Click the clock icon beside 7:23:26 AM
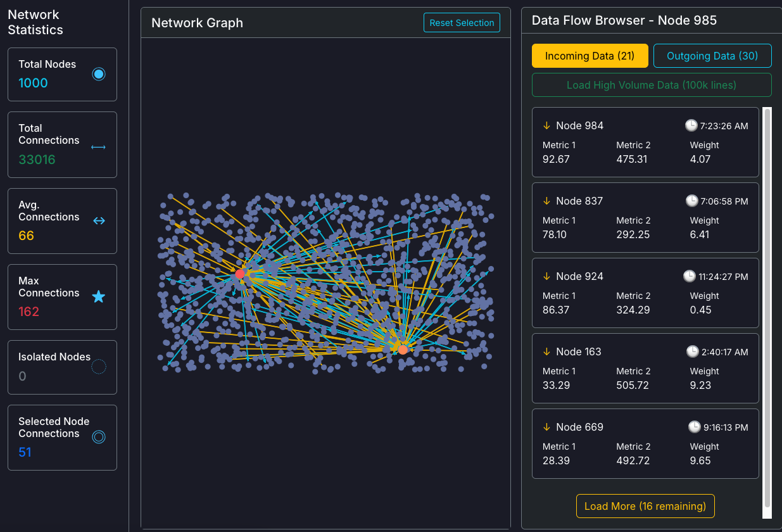 [x=691, y=125]
